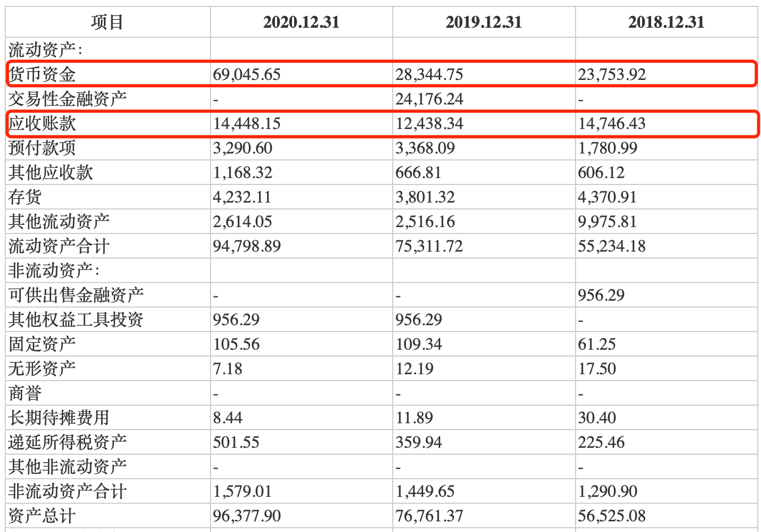Click the 资产总计 row label
The width and height of the screenshot is (761, 532).
(x=42, y=515)
